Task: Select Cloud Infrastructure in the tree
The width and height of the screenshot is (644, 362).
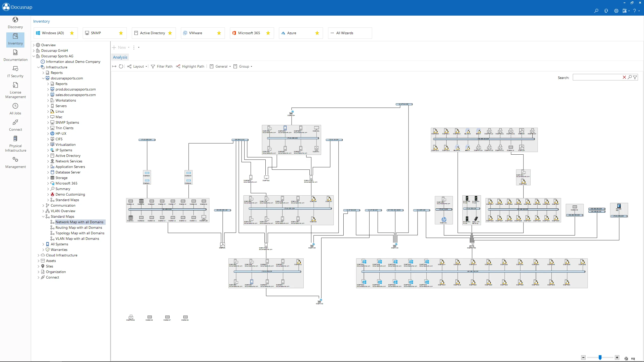Action: coord(62,255)
